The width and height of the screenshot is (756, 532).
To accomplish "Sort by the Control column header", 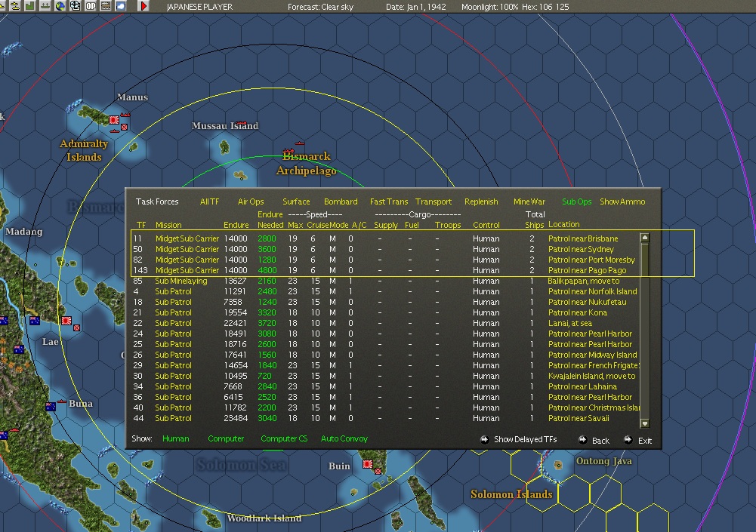I will [486, 225].
